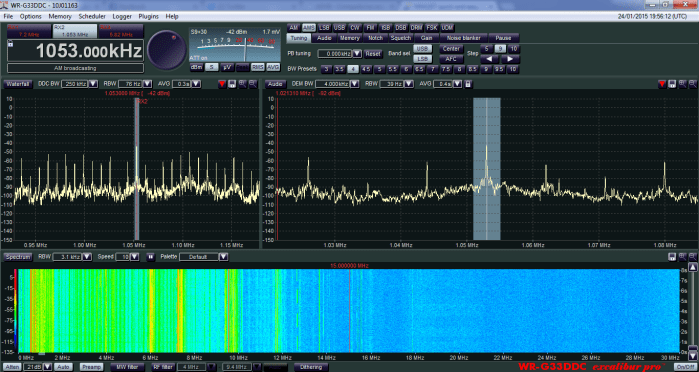Open the AVG 0.3s dropdown
The image size is (699, 372).
(197, 84)
